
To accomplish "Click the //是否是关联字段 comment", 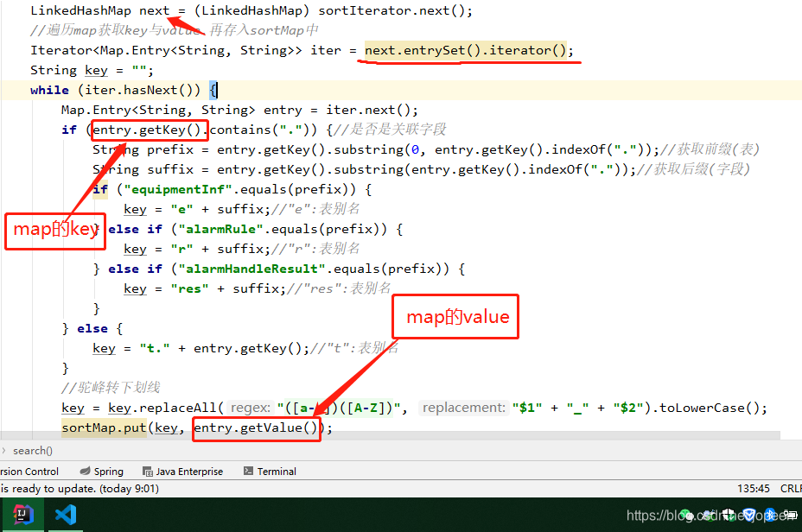I will (x=391, y=130).
